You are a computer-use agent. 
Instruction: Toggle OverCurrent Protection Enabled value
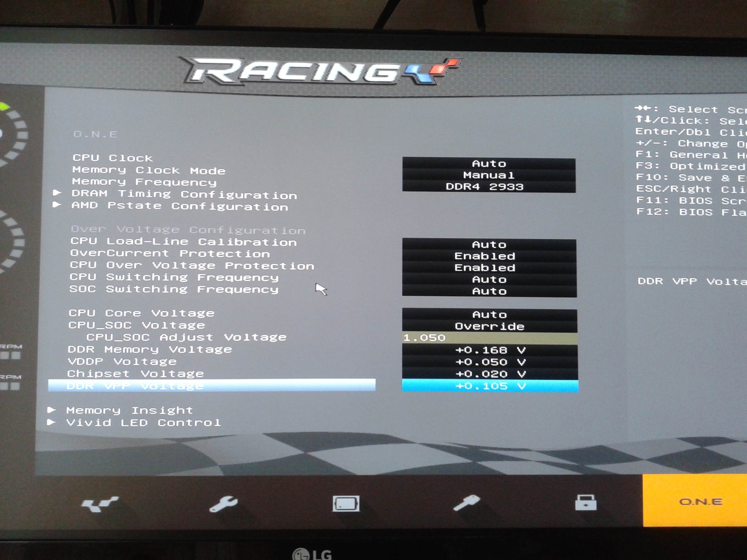485,256
